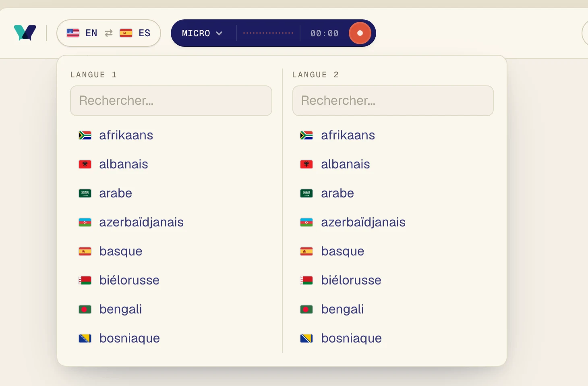This screenshot has width=588, height=386.
Task: Click the 00:00 recording timer
Action: [x=325, y=33]
